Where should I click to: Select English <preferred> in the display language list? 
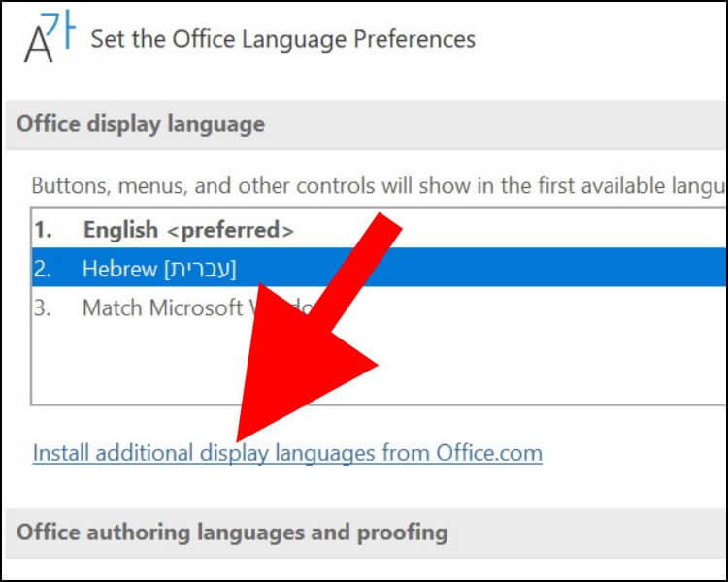pos(379,229)
